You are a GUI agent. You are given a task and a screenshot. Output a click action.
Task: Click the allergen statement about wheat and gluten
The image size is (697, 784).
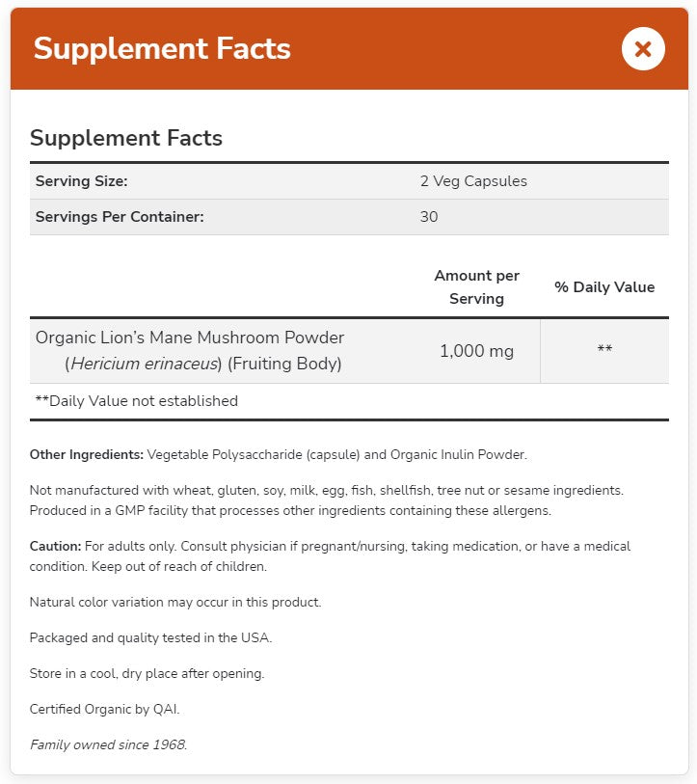[327, 491]
